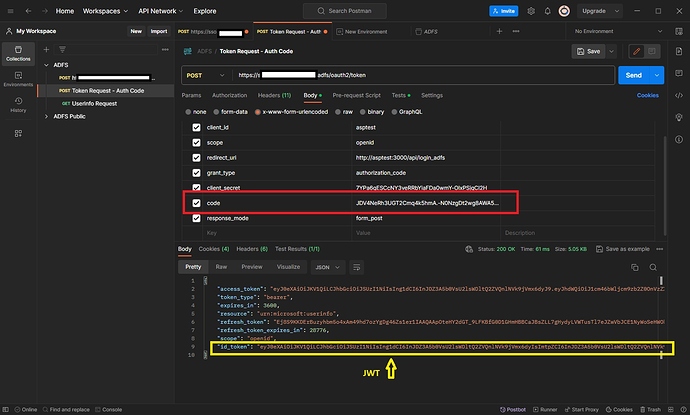Open the notifications bell
The width and height of the screenshot is (690, 415).
[547, 11]
